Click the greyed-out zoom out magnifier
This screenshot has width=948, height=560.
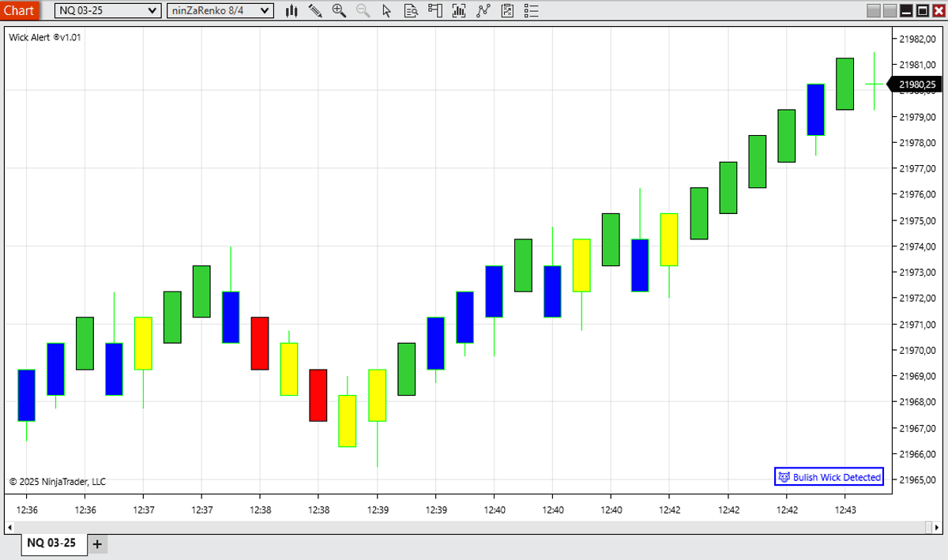[363, 10]
